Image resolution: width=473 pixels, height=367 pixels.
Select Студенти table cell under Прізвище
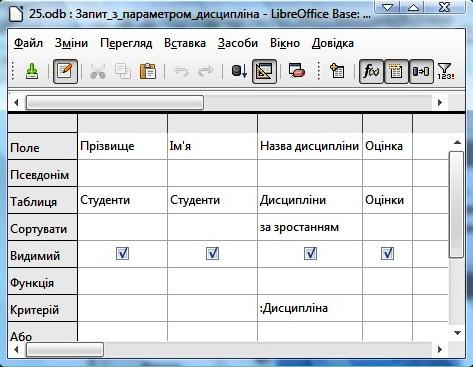click(x=122, y=200)
